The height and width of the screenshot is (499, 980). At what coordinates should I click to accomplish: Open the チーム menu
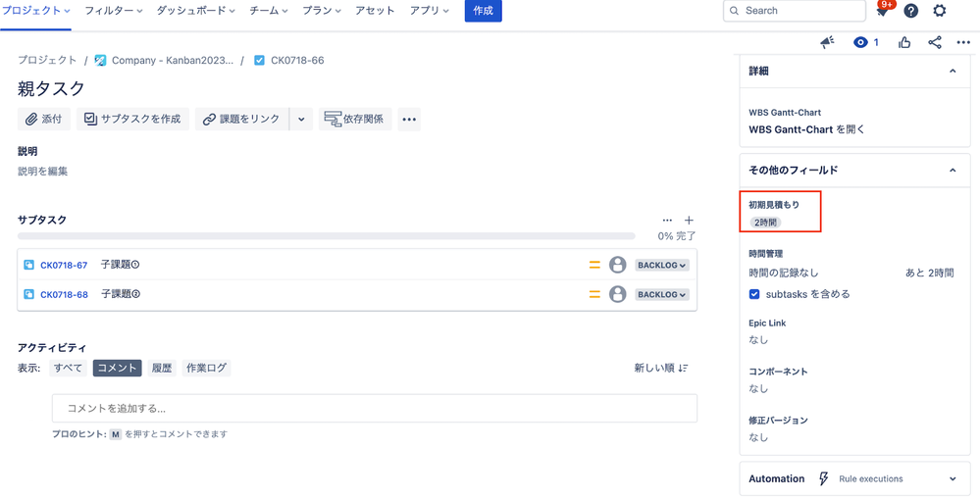coord(269,11)
